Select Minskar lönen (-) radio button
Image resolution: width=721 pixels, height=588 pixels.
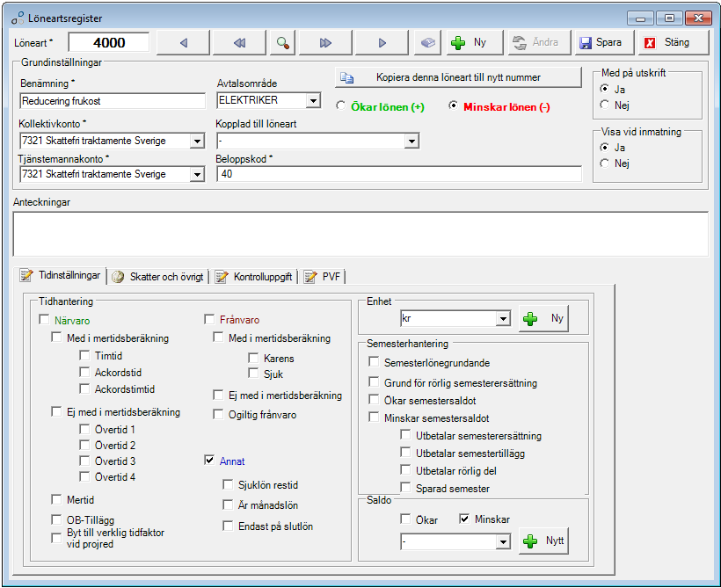click(x=453, y=105)
